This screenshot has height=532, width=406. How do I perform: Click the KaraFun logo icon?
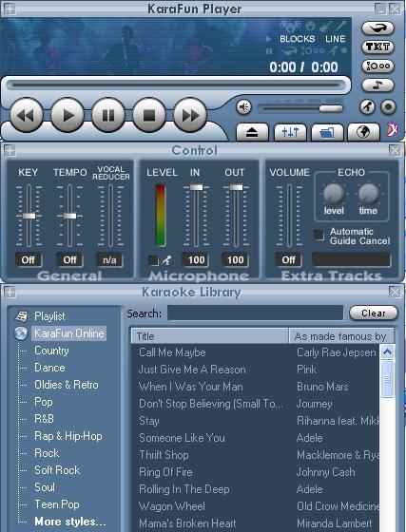393,129
